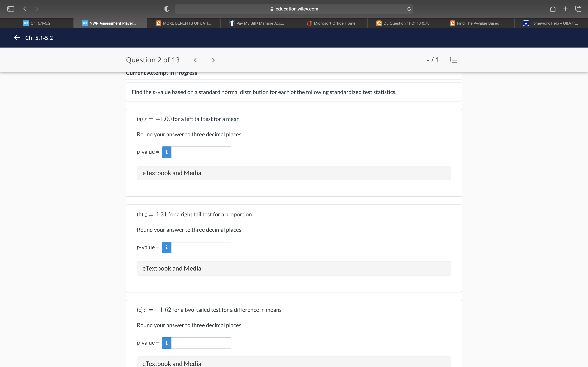Click the new tab plus icon

pyautogui.click(x=565, y=9)
